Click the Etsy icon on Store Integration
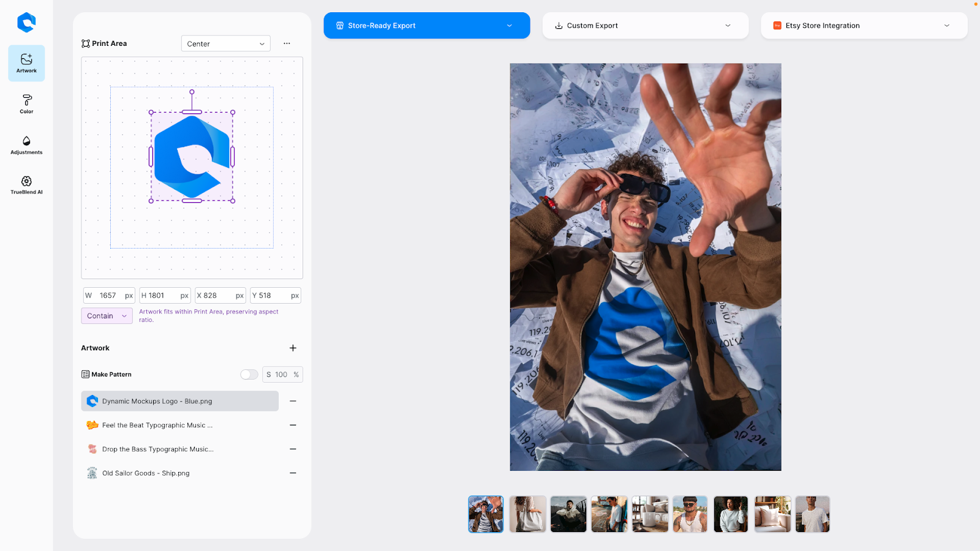Image resolution: width=980 pixels, height=551 pixels. click(777, 25)
